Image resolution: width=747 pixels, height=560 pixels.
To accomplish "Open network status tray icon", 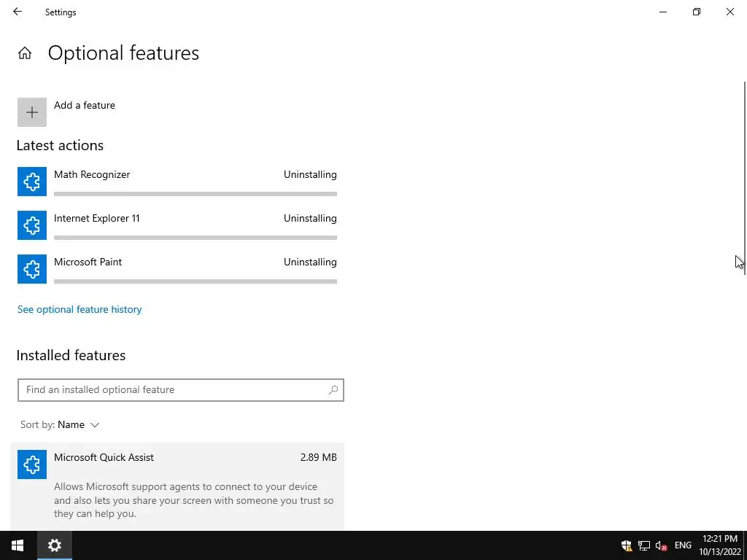I will click(644, 545).
